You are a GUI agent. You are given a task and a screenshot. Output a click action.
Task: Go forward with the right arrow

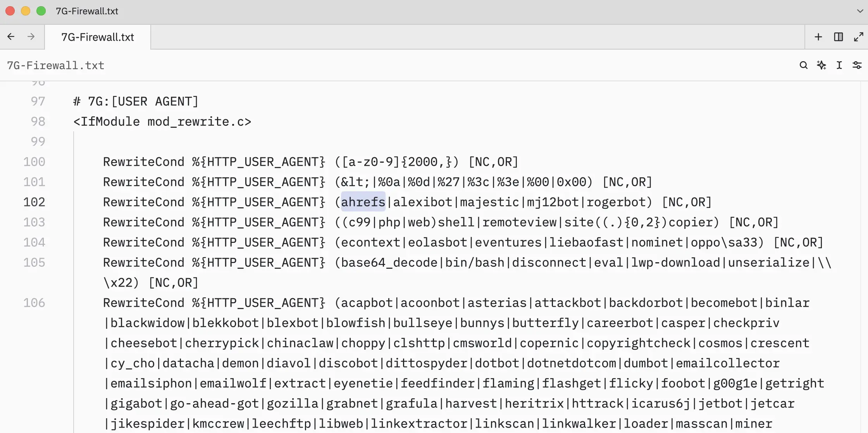(31, 37)
